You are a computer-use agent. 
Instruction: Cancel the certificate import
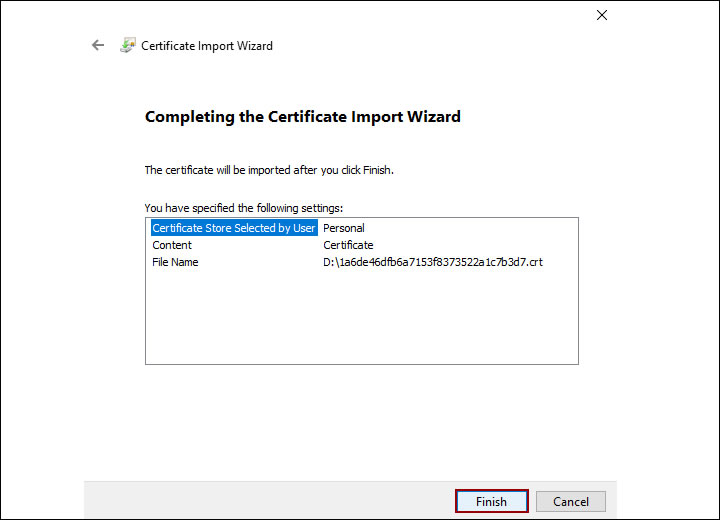pyautogui.click(x=571, y=501)
